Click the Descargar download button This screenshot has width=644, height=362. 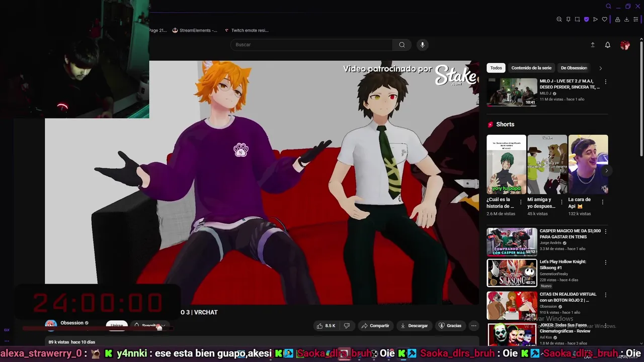(x=414, y=326)
